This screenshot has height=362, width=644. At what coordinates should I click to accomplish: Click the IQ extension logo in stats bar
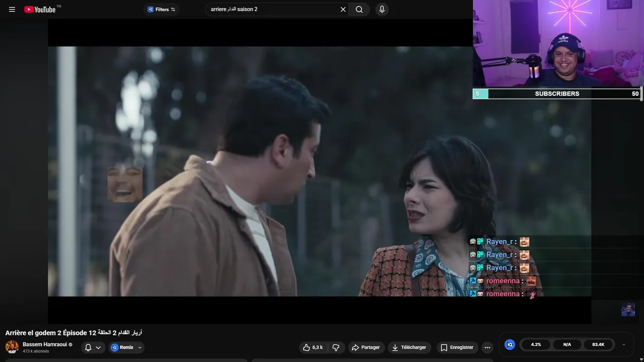510,344
